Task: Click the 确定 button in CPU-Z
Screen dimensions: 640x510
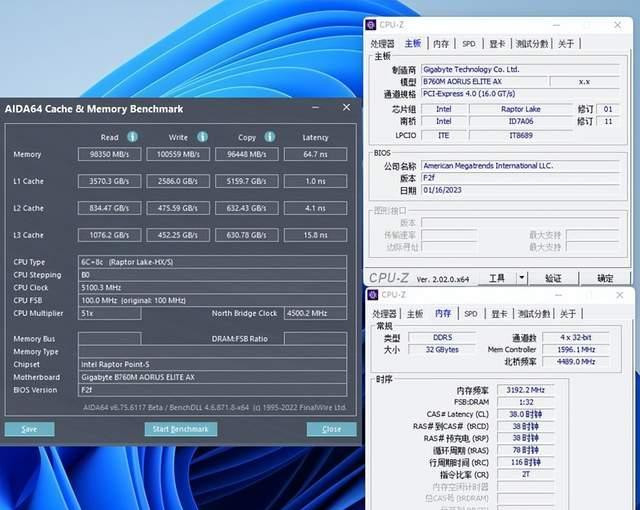Action: coord(605,278)
